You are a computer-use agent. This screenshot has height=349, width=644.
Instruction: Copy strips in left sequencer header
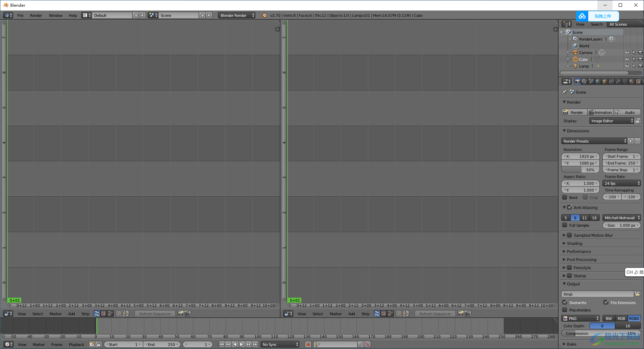(119, 314)
